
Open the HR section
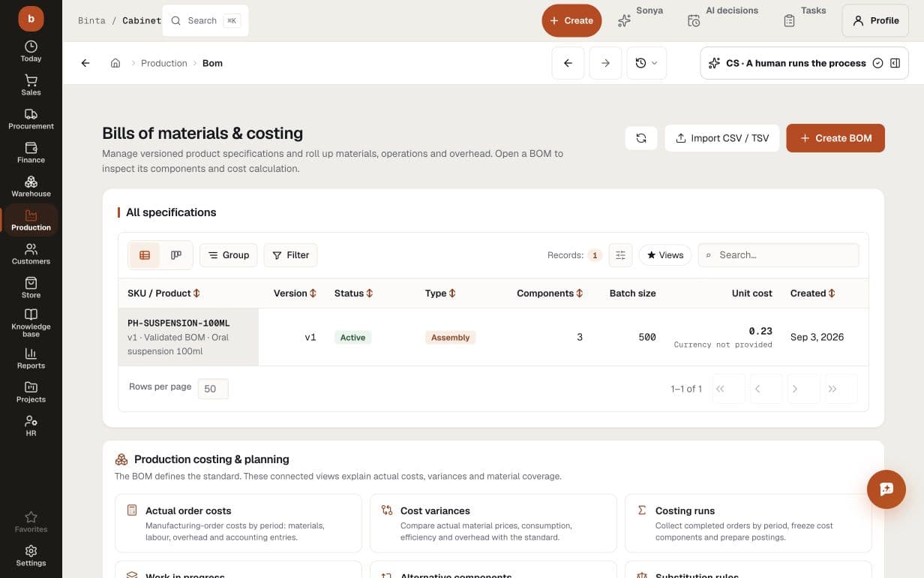[31, 426]
